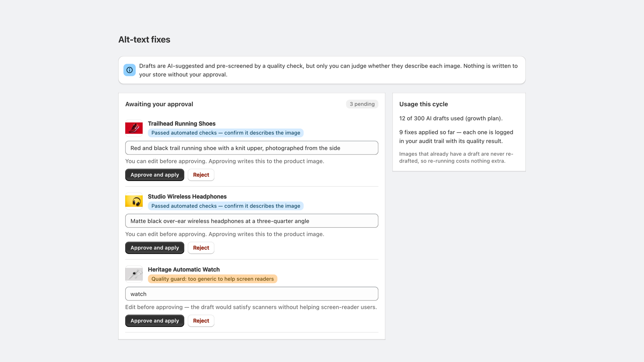Click the '3 pending' badge

pos(362,104)
